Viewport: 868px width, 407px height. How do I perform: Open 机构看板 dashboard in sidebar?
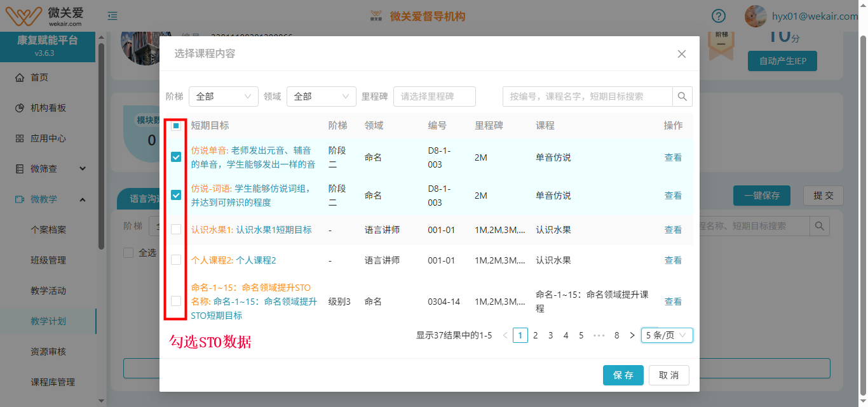[48, 108]
